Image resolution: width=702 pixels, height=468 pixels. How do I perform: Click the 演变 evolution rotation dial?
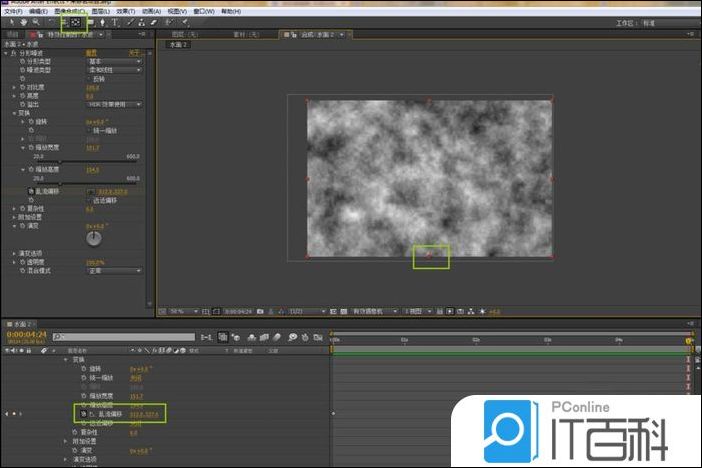pyautogui.click(x=93, y=239)
